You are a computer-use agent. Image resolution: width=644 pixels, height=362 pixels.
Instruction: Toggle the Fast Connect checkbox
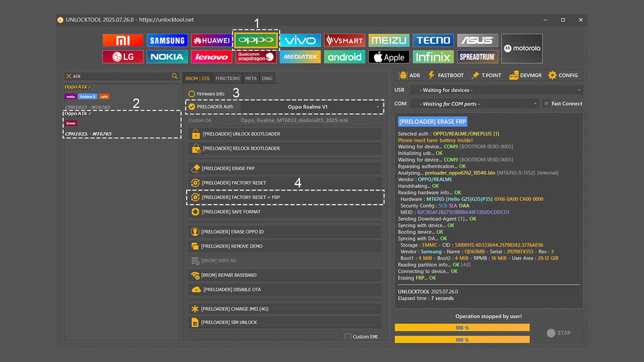click(x=546, y=104)
